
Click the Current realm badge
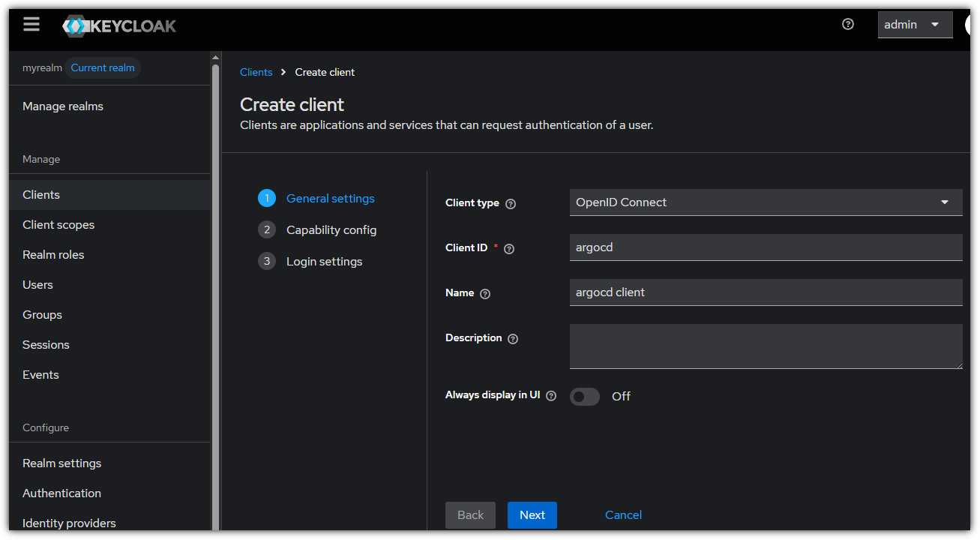103,68
